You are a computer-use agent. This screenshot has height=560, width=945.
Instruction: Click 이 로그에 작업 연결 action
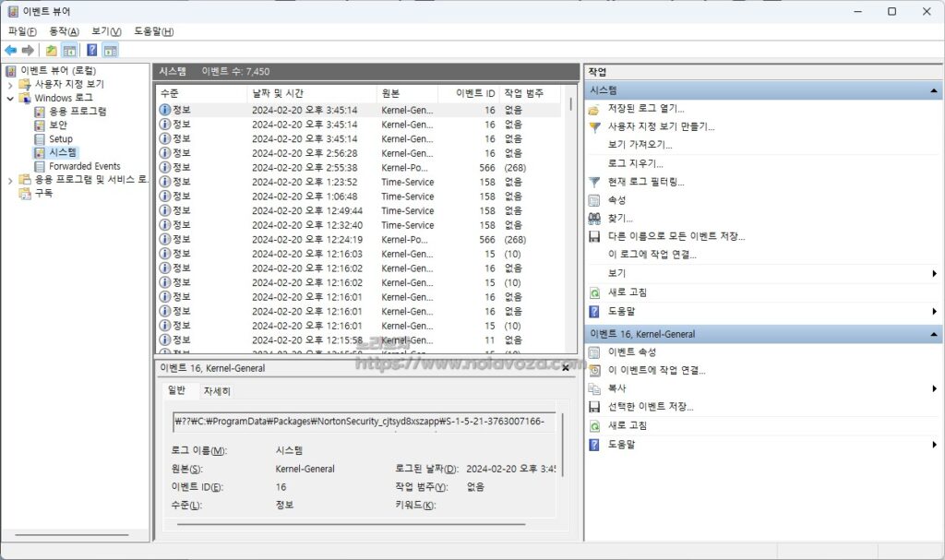pos(652,255)
